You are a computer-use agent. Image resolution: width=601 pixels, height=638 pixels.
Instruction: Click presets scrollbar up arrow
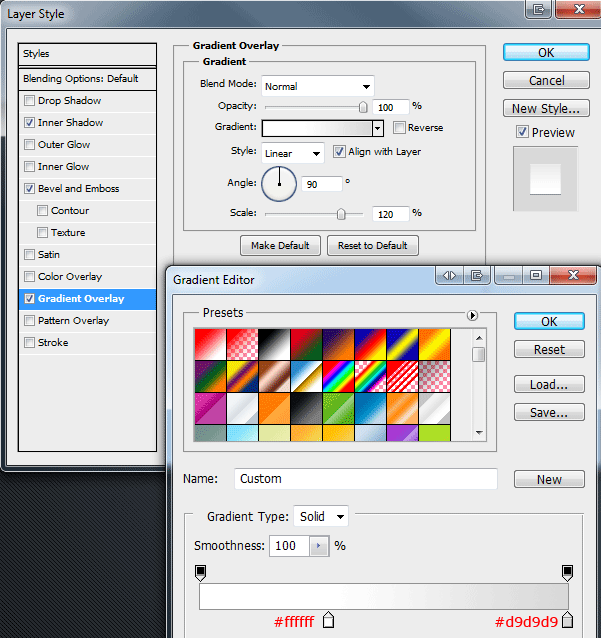click(x=479, y=338)
